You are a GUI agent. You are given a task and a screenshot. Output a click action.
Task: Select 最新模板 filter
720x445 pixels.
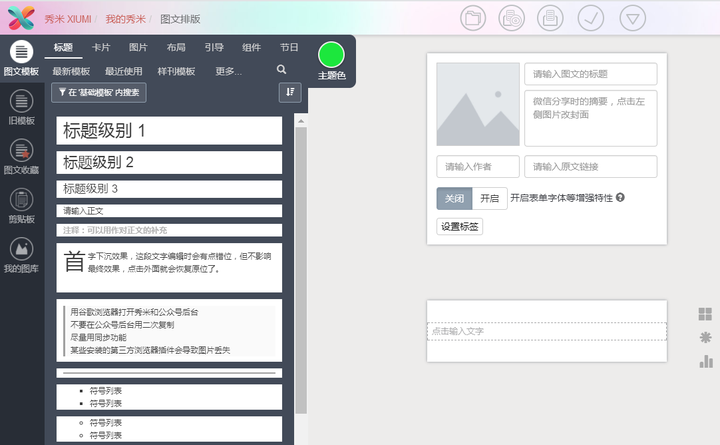tap(71, 71)
